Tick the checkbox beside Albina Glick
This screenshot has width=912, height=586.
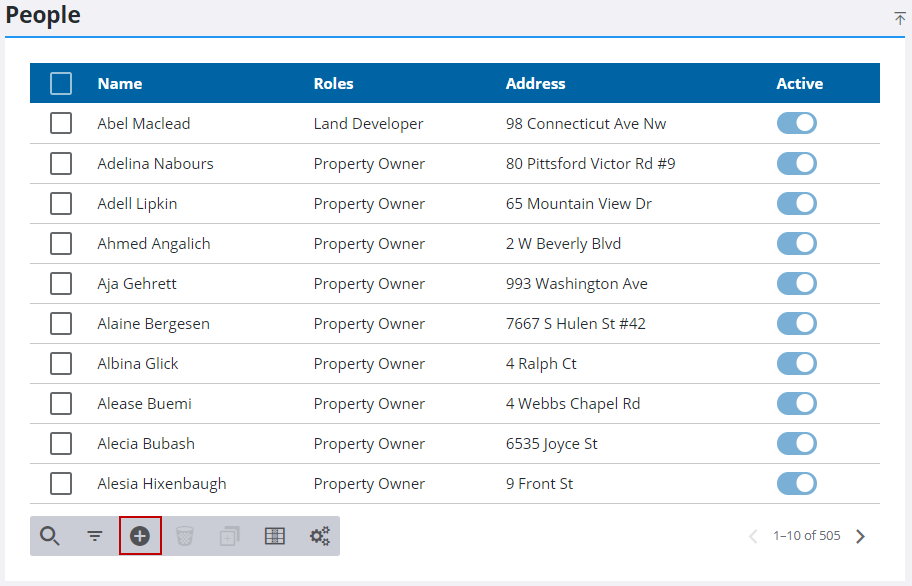click(x=61, y=363)
